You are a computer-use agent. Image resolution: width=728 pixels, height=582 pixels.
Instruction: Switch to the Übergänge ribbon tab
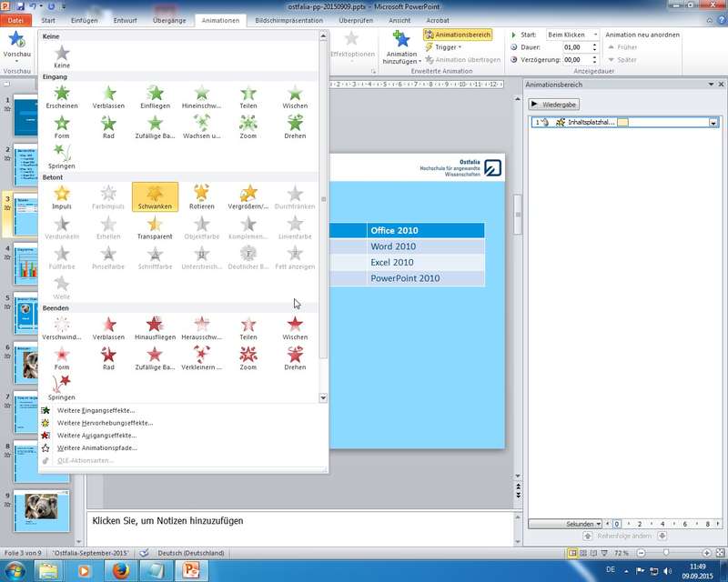point(169,20)
